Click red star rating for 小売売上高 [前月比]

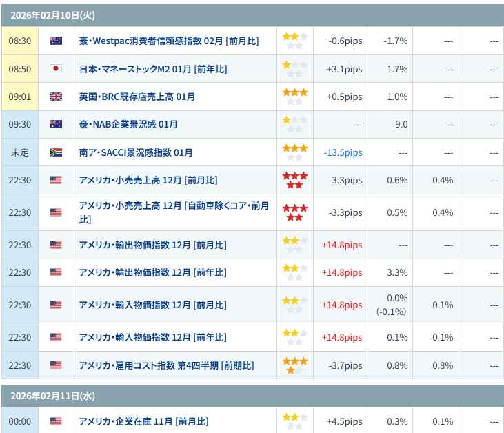point(295,181)
